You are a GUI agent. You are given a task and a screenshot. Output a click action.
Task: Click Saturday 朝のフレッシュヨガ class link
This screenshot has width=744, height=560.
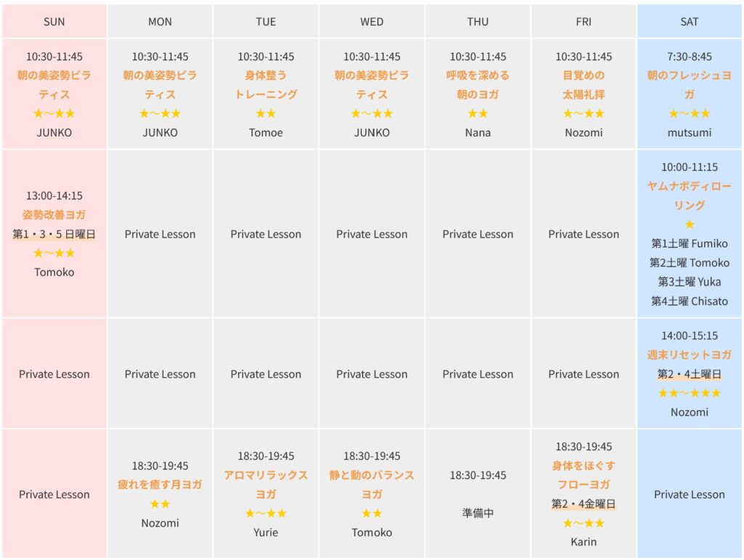(x=689, y=85)
